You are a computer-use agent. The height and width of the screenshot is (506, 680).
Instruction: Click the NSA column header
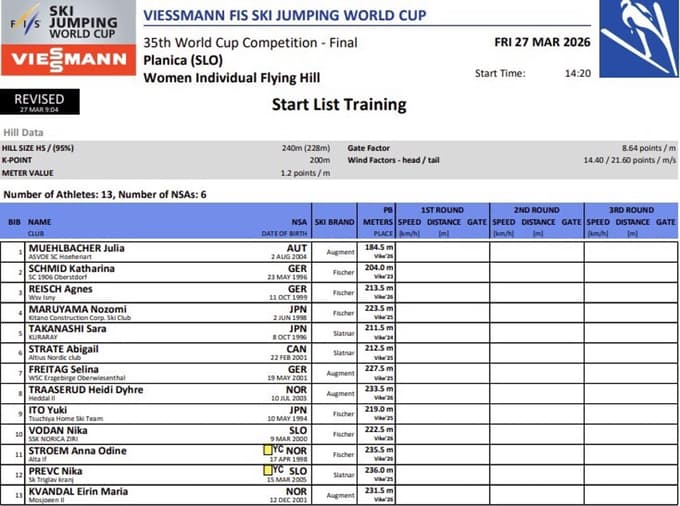(299, 222)
